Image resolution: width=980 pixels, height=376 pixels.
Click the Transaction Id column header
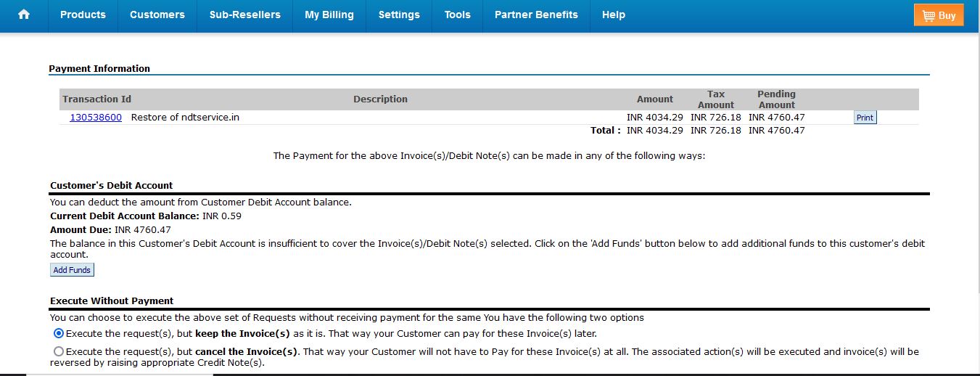click(97, 99)
